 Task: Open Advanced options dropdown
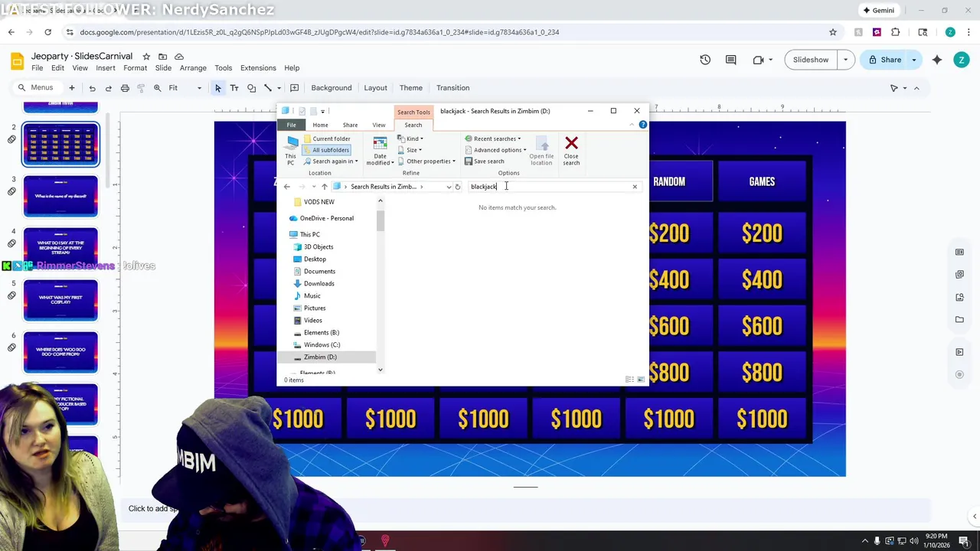click(x=495, y=150)
